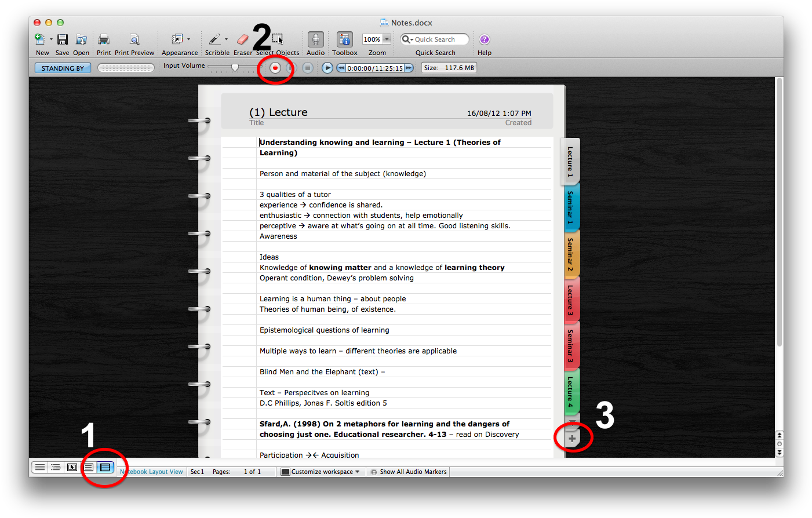Click the Save icon in the toolbar
This screenshot has height=518, width=812.
tap(63, 39)
